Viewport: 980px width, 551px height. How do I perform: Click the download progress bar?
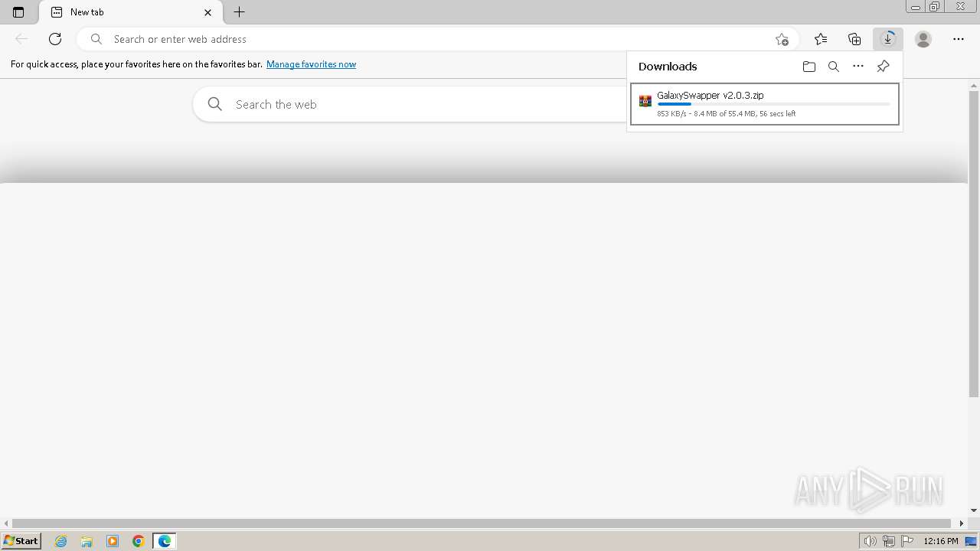pos(773,104)
